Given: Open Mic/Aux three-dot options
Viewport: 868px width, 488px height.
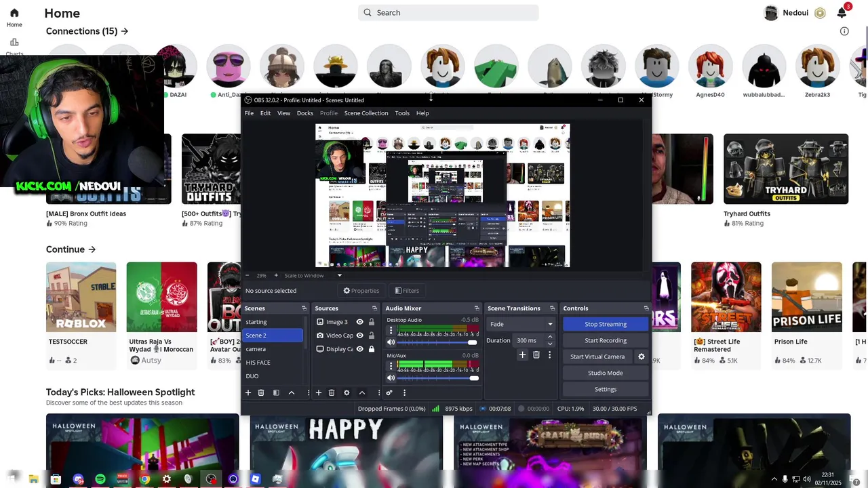Looking at the screenshot, I should 391,366.
